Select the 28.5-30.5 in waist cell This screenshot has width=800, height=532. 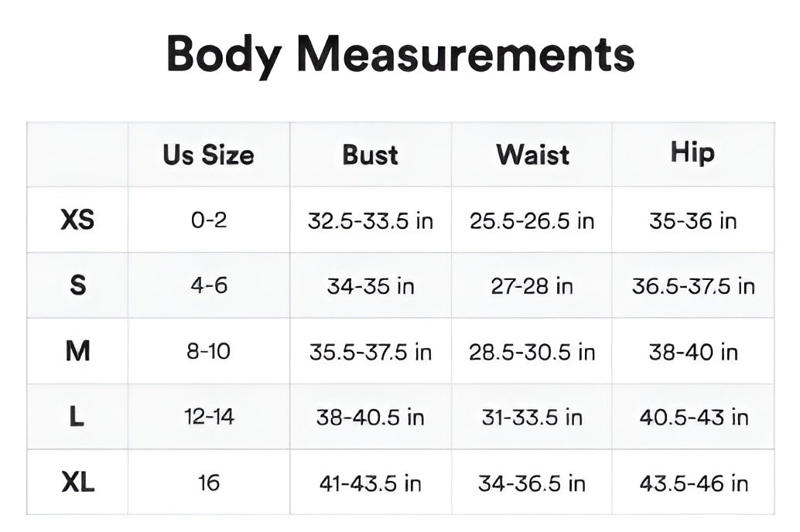click(532, 353)
